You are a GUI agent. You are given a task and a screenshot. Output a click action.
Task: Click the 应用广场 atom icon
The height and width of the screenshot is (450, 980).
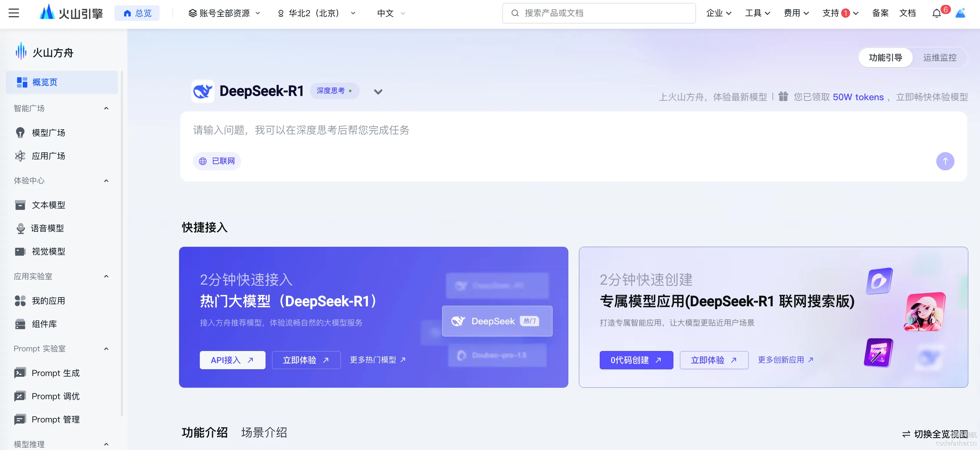pos(20,156)
